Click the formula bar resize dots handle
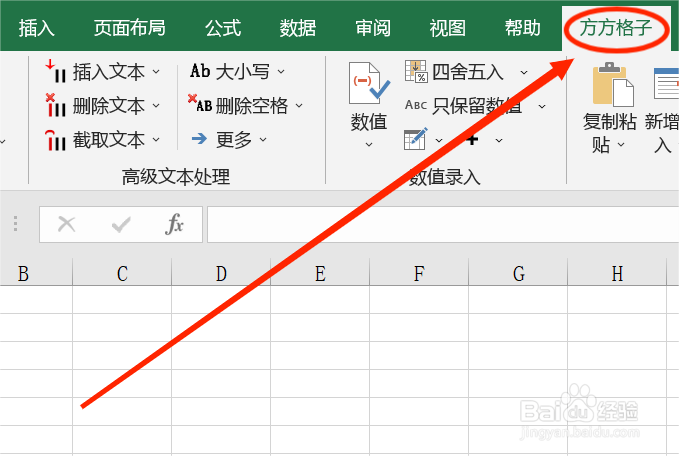 pos(16,224)
